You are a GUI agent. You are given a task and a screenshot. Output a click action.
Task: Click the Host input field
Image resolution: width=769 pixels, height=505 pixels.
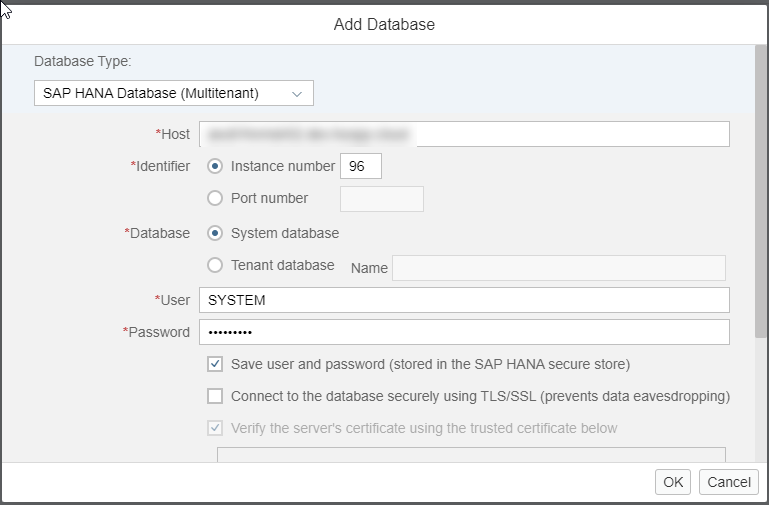click(464, 134)
